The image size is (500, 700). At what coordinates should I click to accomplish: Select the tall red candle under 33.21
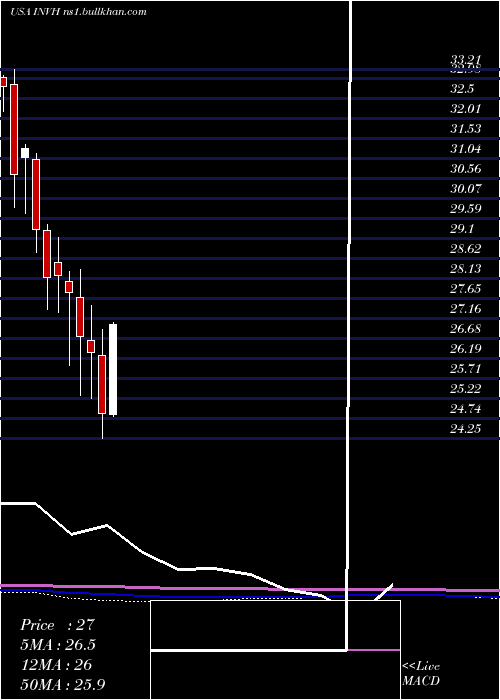[x=14, y=129]
